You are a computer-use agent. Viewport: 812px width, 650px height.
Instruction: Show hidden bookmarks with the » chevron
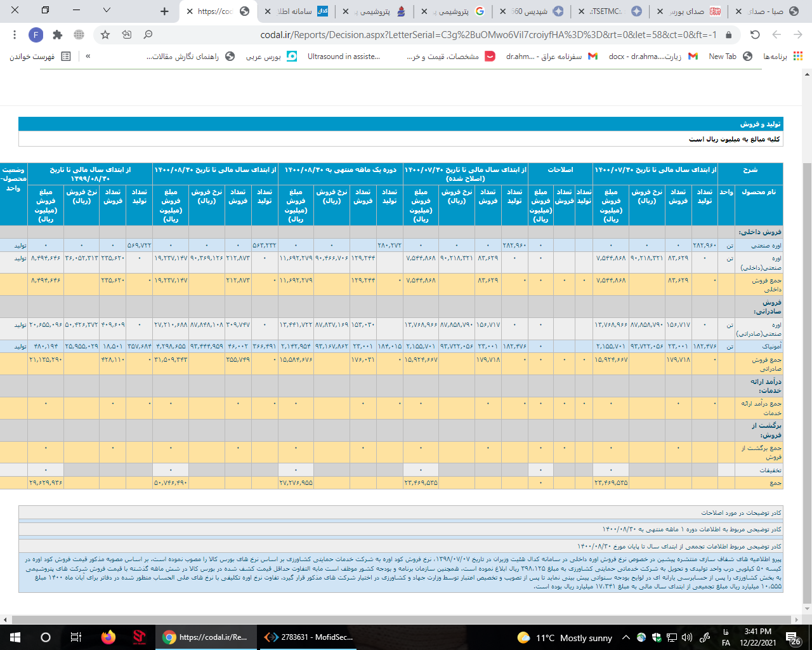click(88, 56)
